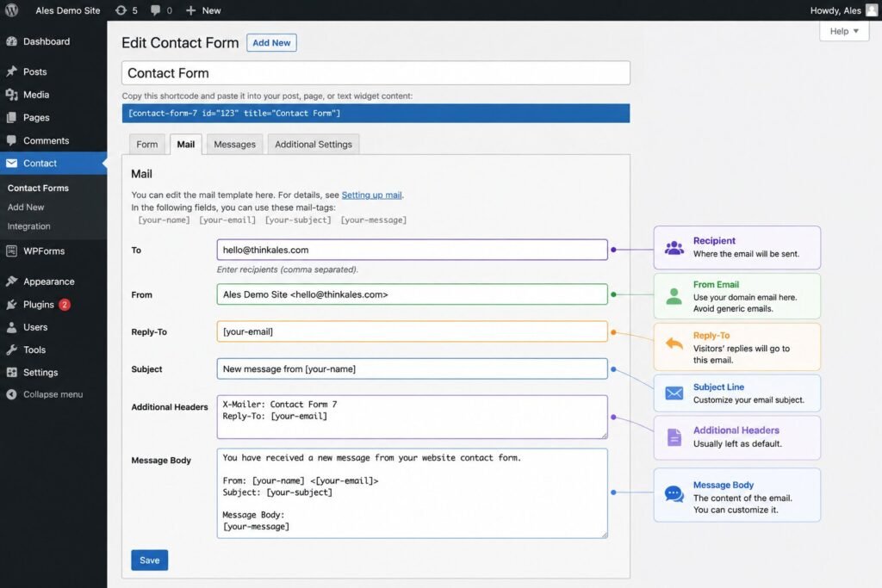Viewport: 882px width, 588px height.
Task: Switch to the Form tab
Action: [146, 144]
